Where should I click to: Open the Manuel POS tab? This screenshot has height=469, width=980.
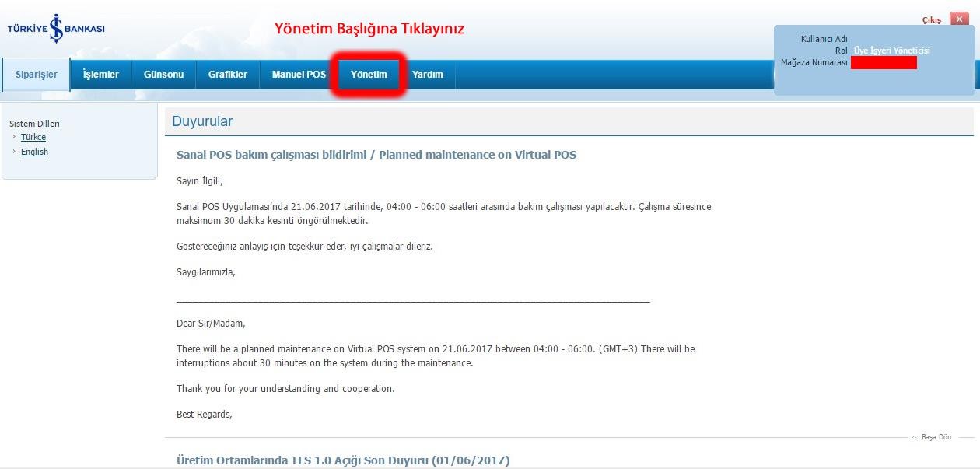tap(299, 75)
